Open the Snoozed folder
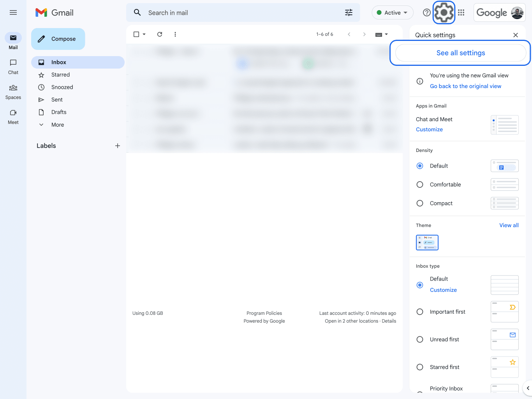 (x=62, y=87)
